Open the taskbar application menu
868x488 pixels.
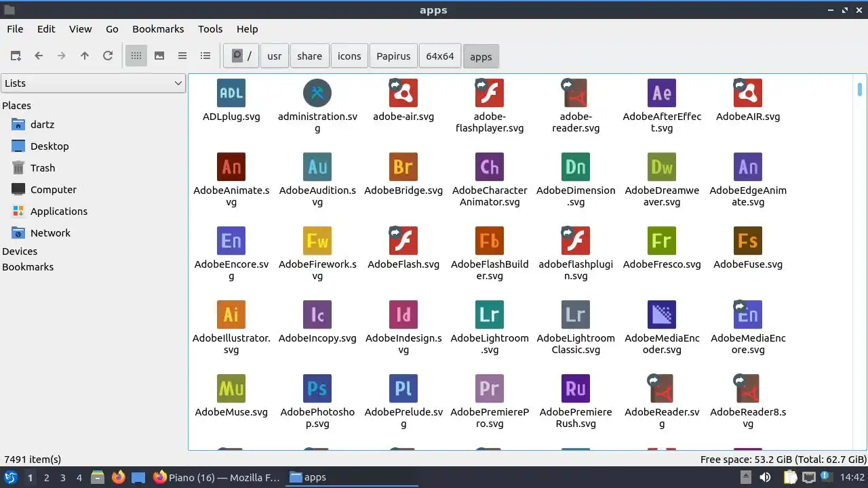pyautogui.click(x=10, y=477)
